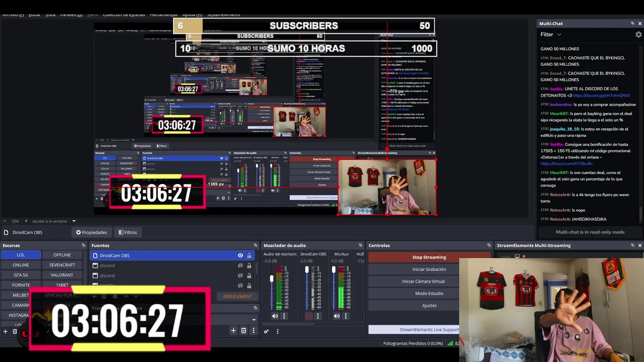Image resolution: width=644 pixels, height=362 pixels.
Task: Open transition properties three-dot menu
Action: [254, 330]
